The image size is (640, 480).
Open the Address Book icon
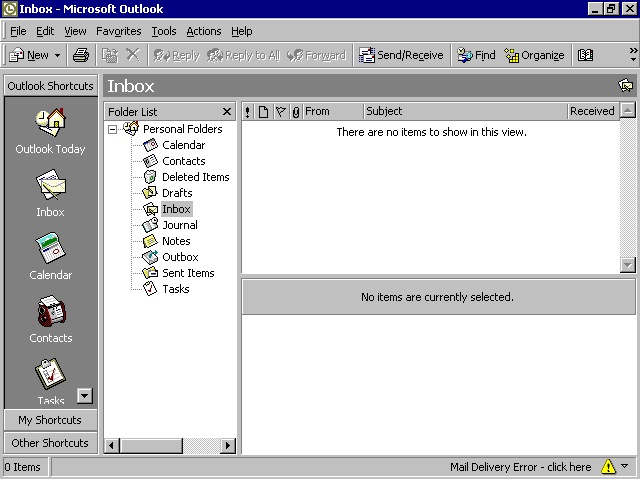click(585, 55)
